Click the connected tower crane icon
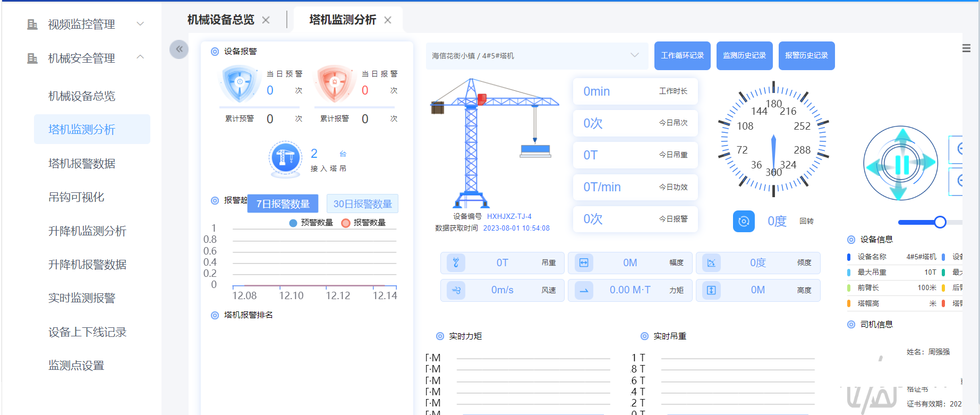Image resolution: width=980 pixels, height=415 pixels. [x=286, y=158]
